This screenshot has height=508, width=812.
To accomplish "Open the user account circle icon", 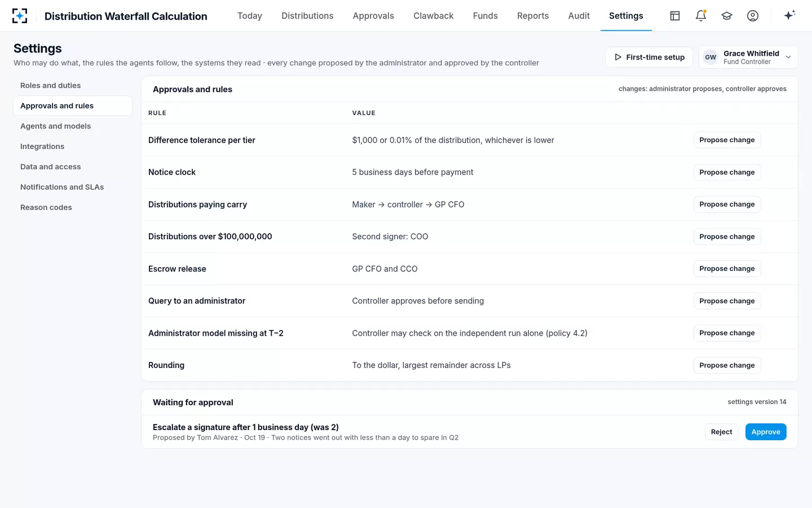I will pyautogui.click(x=753, y=16).
